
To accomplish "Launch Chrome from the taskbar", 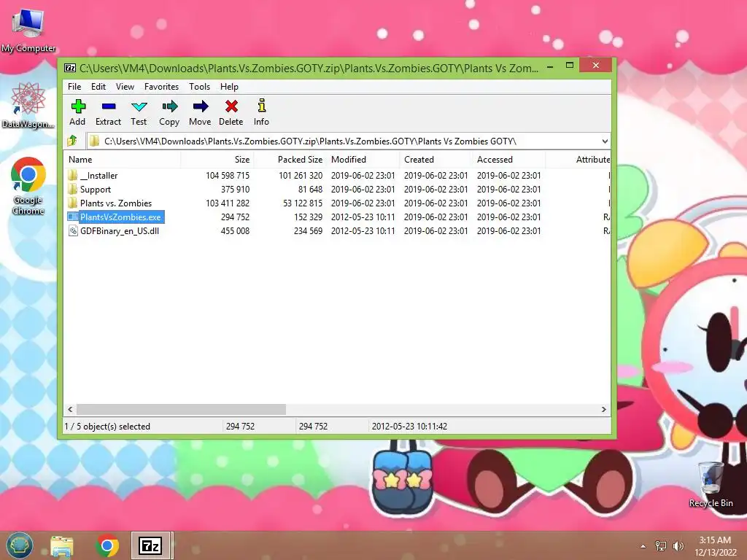I will tap(107, 546).
